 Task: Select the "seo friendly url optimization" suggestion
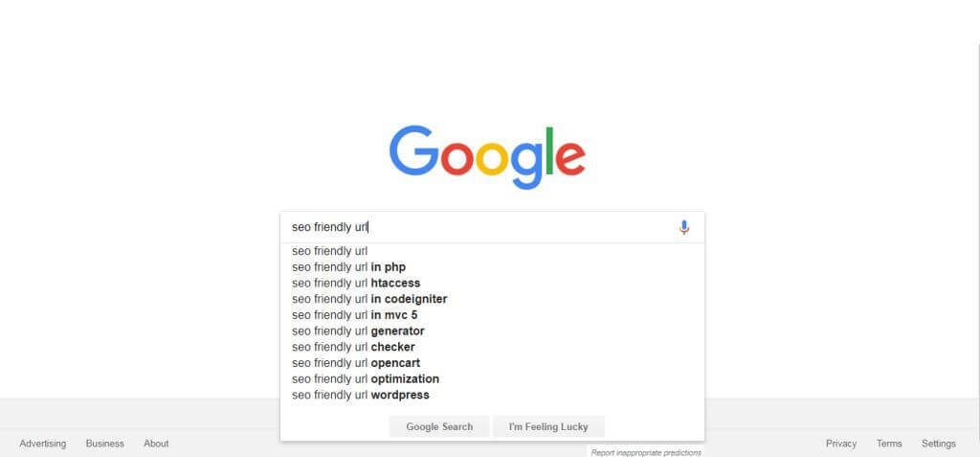[x=492, y=378]
